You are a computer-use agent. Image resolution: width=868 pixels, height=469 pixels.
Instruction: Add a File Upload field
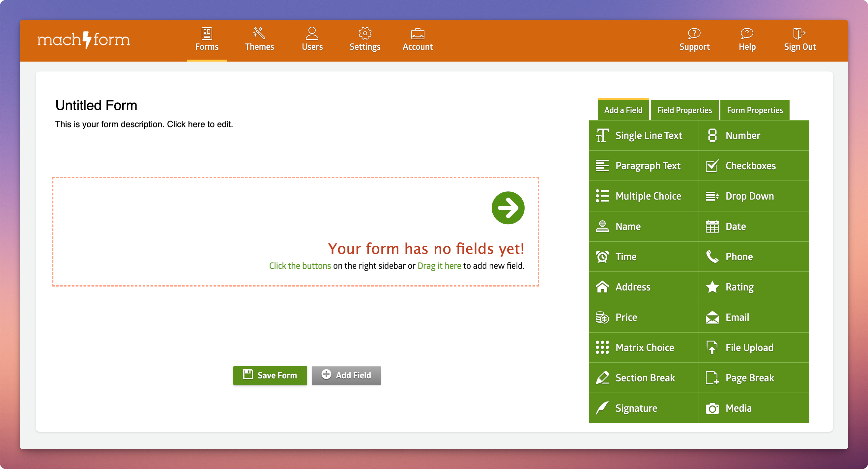click(x=753, y=347)
